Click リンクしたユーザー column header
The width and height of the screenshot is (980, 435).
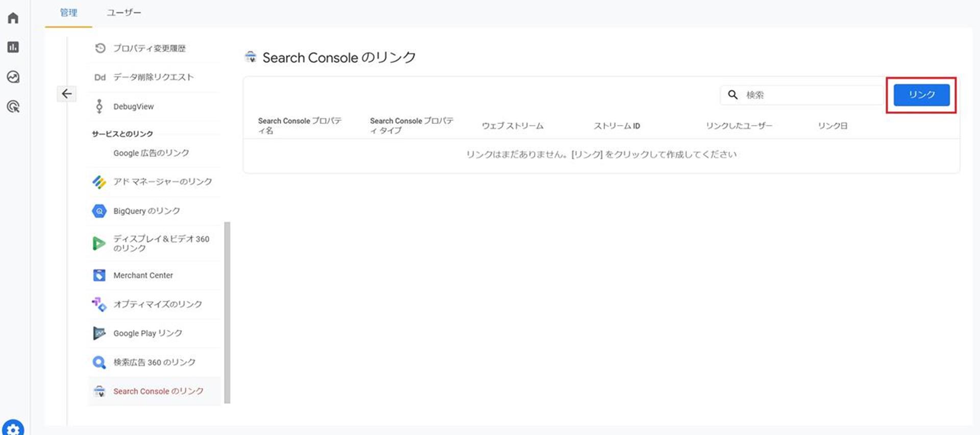[x=739, y=126]
